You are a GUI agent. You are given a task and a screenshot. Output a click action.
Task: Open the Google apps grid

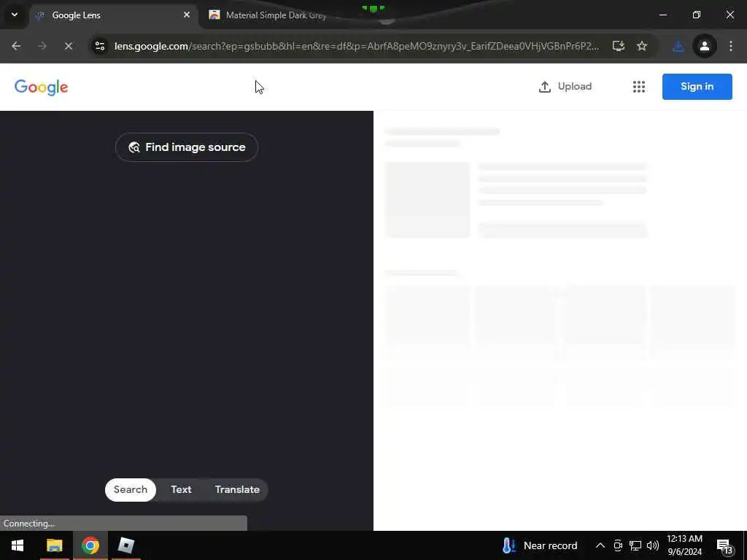coord(639,87)
